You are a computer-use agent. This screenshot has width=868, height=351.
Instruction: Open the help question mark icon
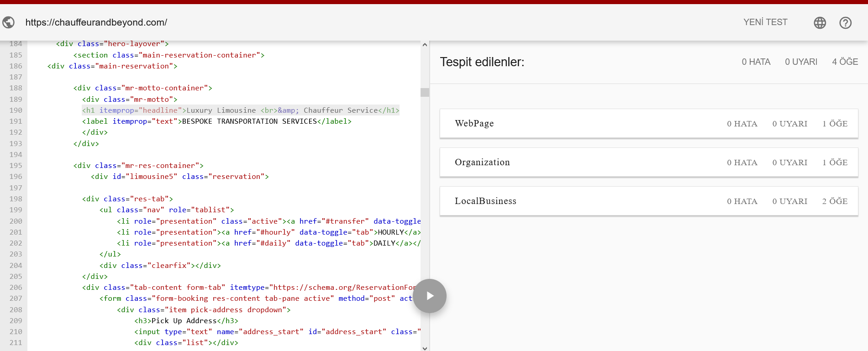[846, 23]
